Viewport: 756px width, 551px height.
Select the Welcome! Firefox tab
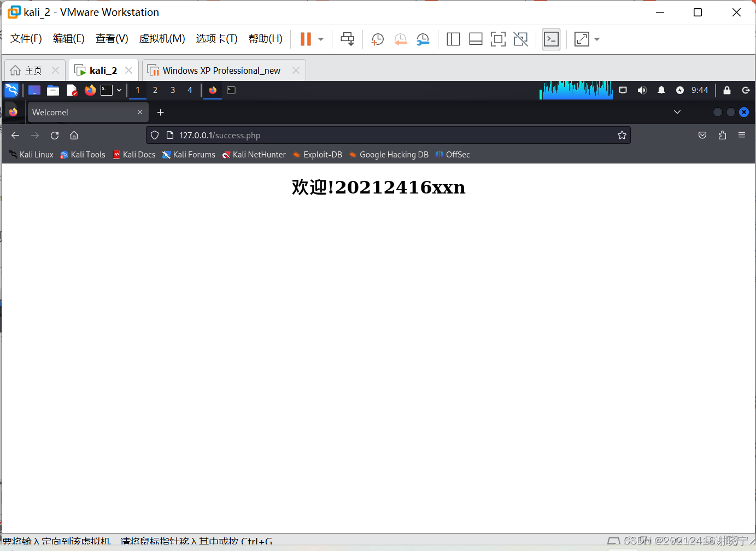87,112
